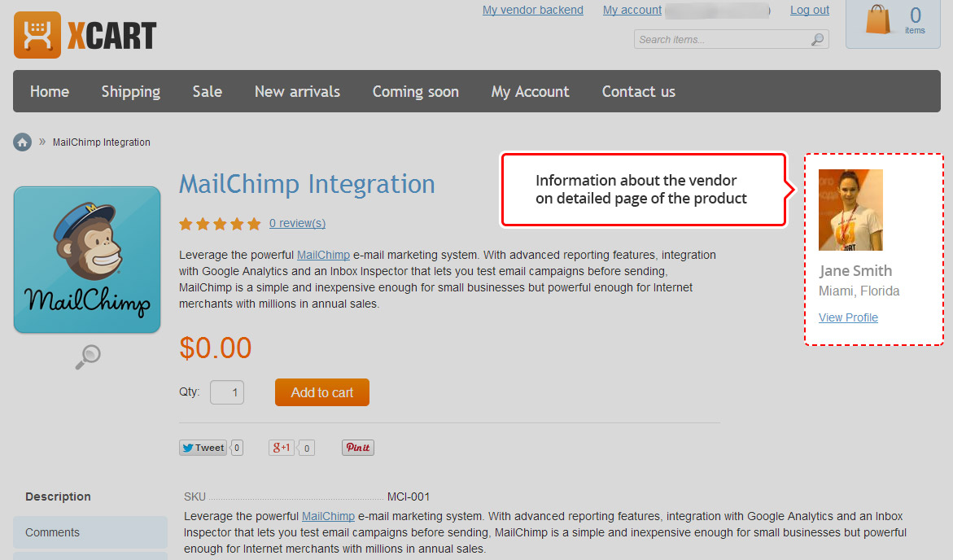Focus the Search items field
Viewport: 953px width, 560px height.
coord(731,40)
